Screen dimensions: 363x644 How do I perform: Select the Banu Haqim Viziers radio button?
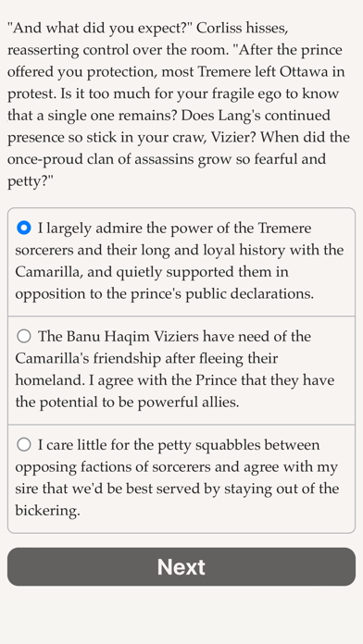tap(24, 337)
